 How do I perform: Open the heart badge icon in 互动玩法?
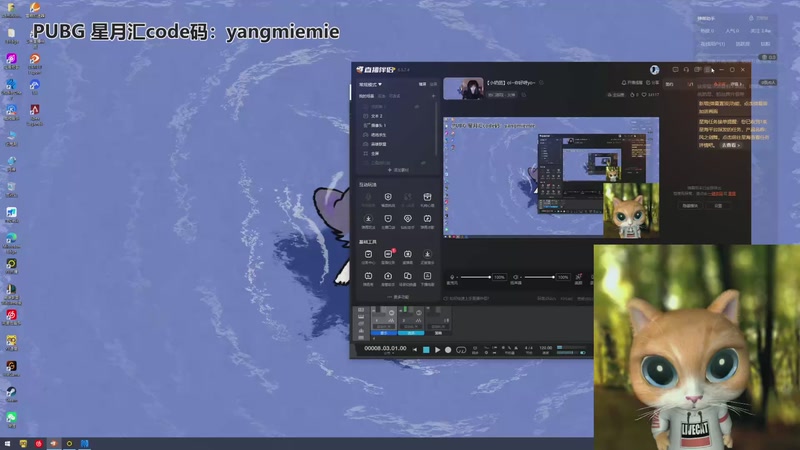pos(407,219)
